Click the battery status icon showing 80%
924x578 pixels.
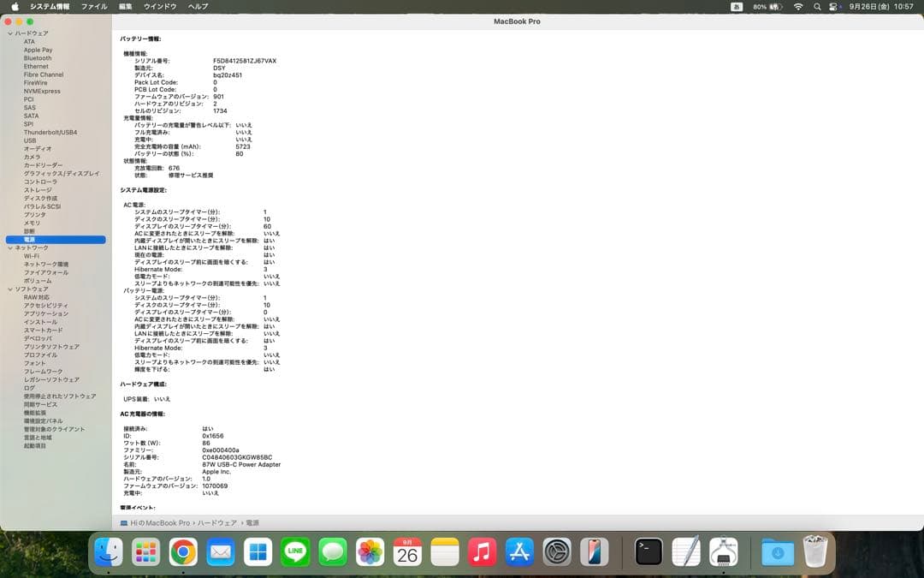[x=761, y=6]
